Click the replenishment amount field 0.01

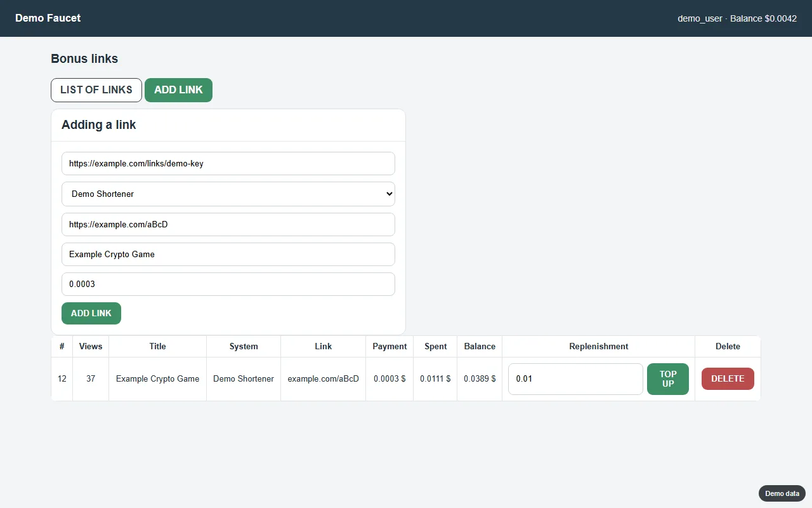[575, 378]
